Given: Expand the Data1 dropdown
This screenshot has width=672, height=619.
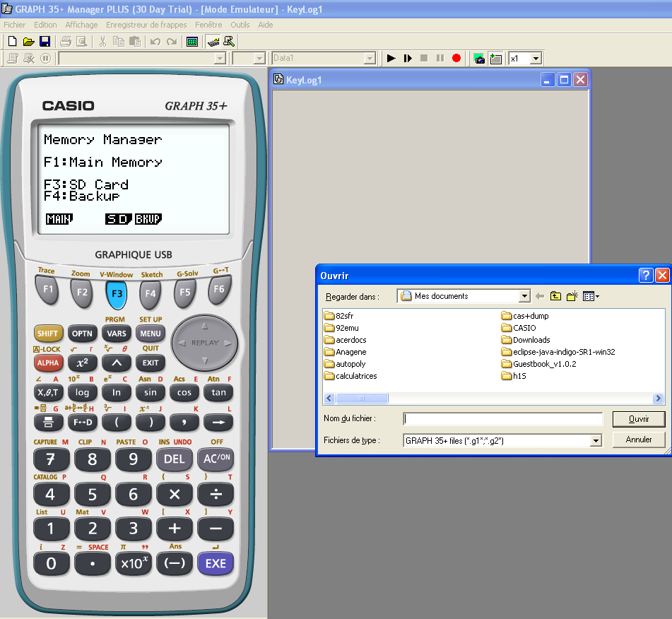Looking at the screenshot, I should 370,59.
